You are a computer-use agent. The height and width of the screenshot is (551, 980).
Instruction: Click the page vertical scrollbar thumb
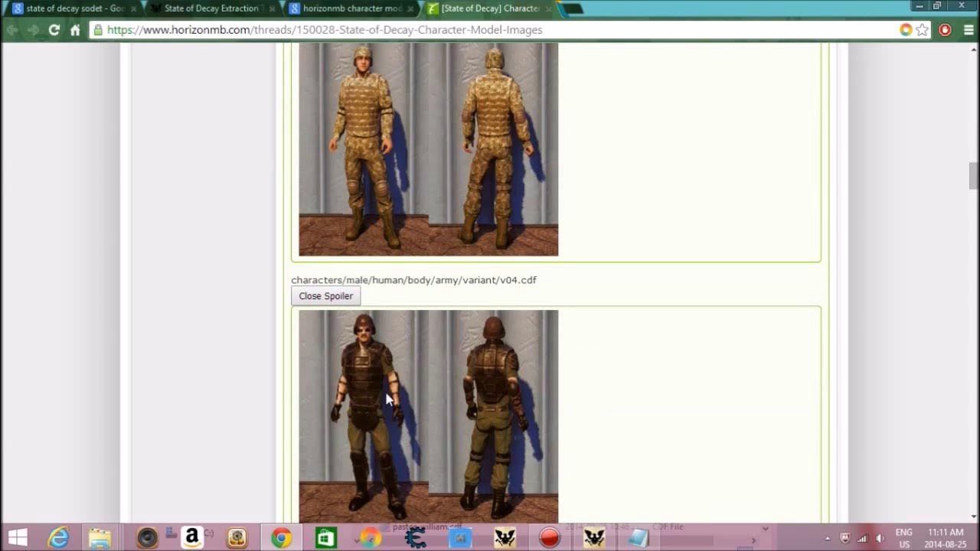973,176
